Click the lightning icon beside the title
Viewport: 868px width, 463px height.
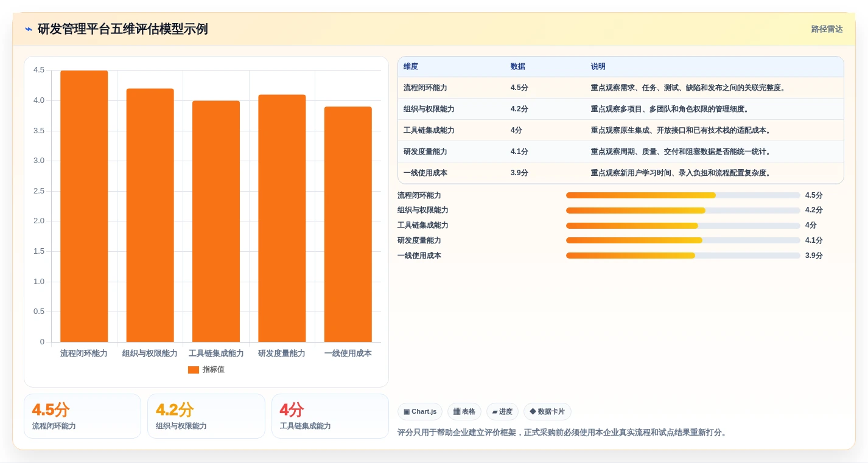point(28,29)
